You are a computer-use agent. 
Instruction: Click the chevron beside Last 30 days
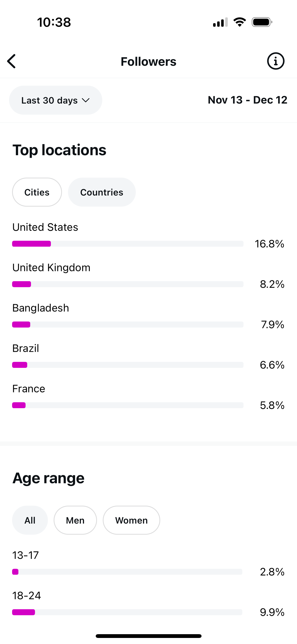tap(86, 101)
